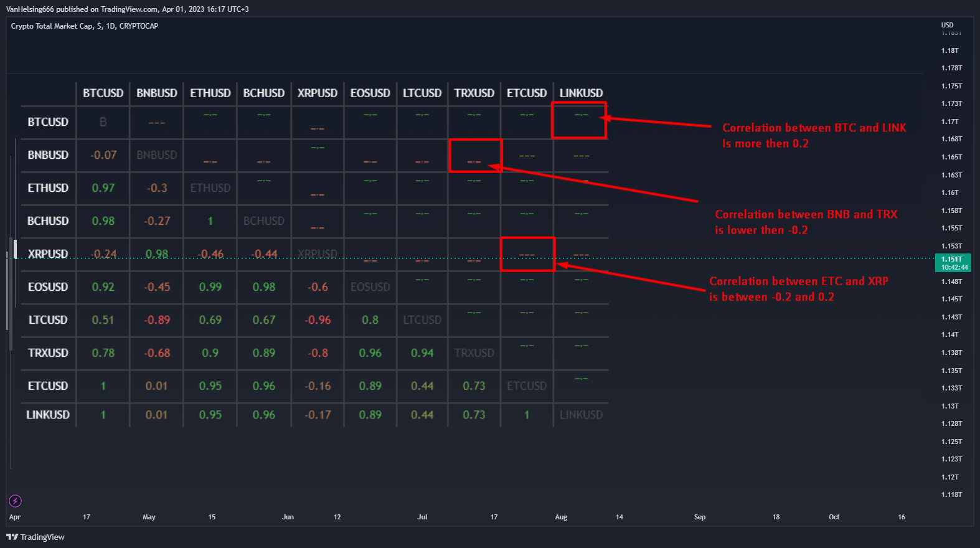Image resolution: width=980 pixels, height=548 pixels.
Task: Click the -0.96 value in LTCUSD row
Action: tap(318, 320)
